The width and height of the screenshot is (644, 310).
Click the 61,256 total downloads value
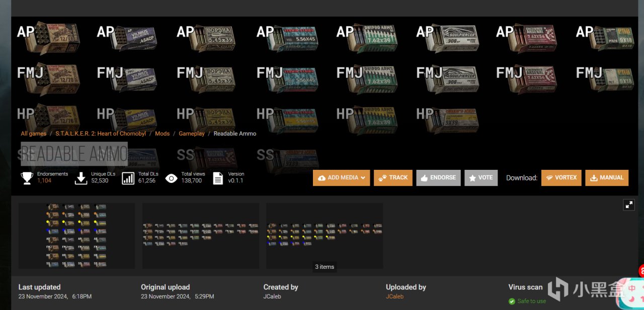(147, 180)
